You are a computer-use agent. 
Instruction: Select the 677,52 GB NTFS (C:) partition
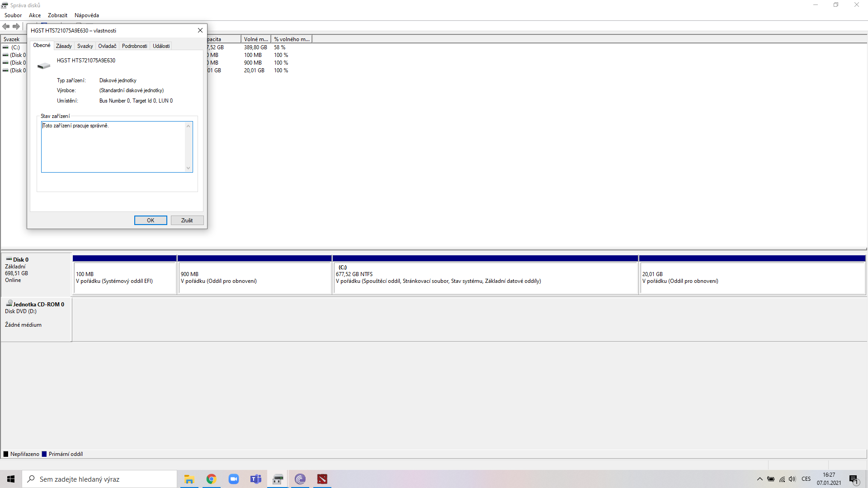[x=485, y=277]
